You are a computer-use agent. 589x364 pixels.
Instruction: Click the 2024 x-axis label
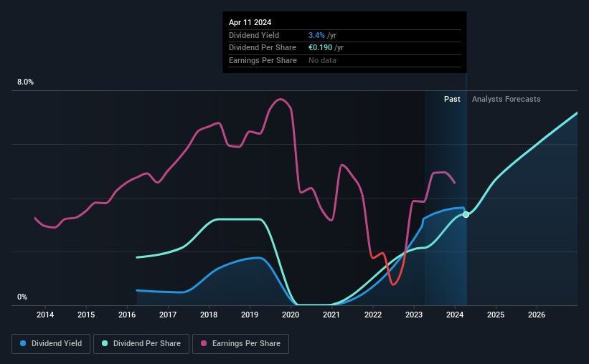(x=455, y=315)
